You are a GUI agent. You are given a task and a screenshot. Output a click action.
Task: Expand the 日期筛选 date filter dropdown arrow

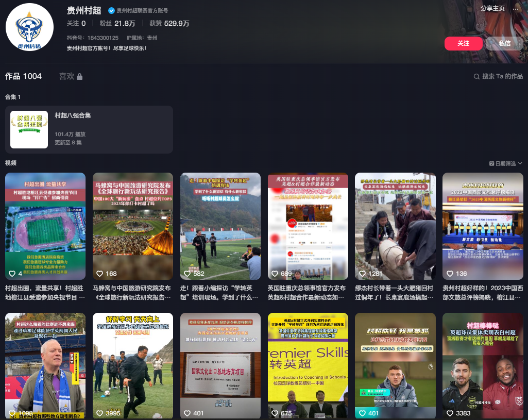pyautogui.click(x=520, y=163)
